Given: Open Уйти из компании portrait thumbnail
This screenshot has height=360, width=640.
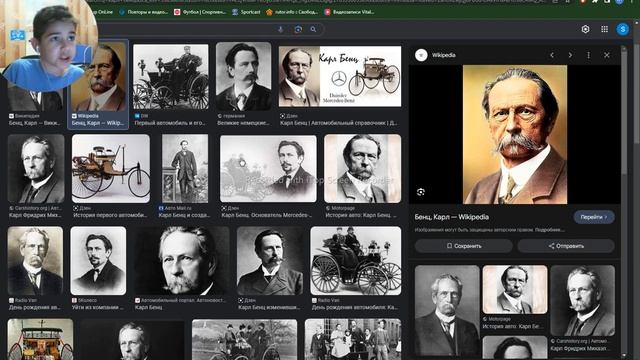Looking at the screenshot, I should (x=98, y=261).
